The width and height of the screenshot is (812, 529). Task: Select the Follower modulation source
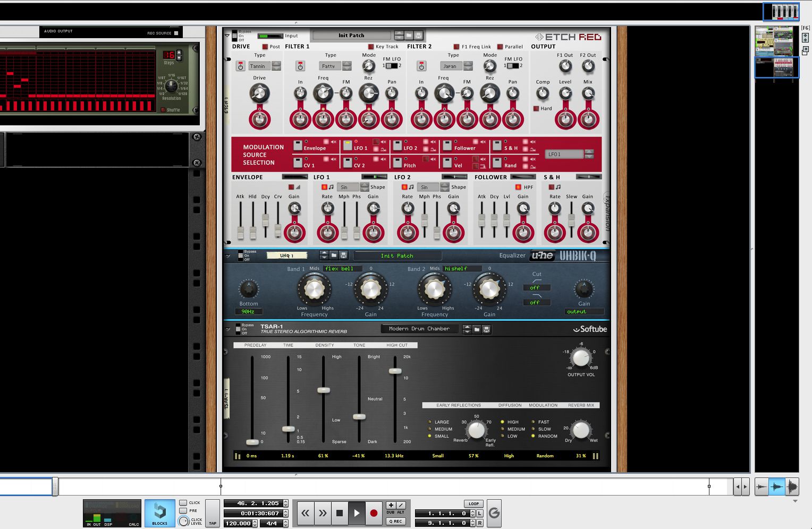click(447, 145)
